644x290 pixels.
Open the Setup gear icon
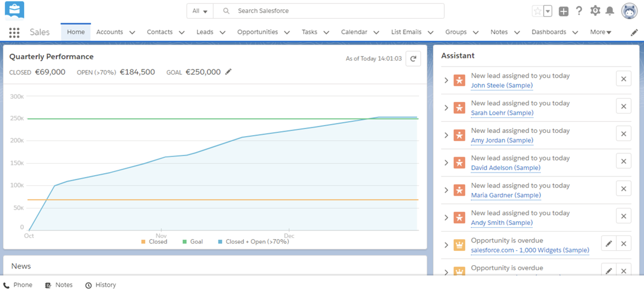(595, 11)
